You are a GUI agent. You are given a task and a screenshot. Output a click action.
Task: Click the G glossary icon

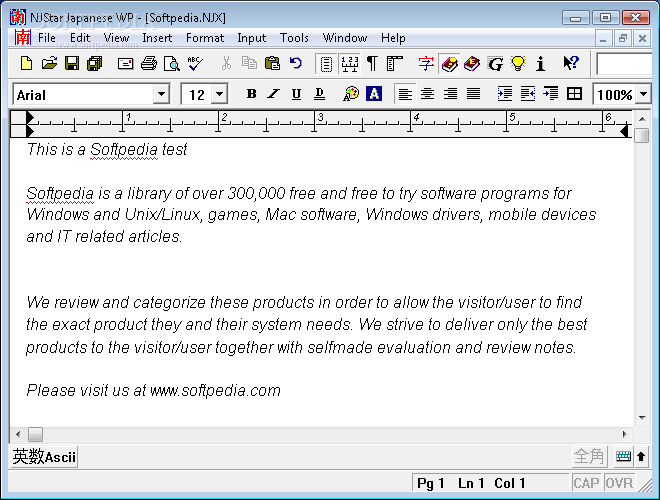click(495, 64)
